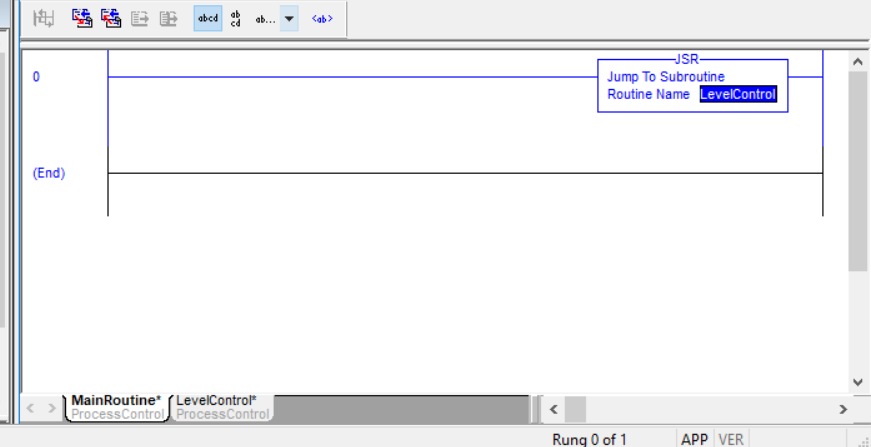
Task: Click the second greyed-out accept edits icon
Action: (x=168, y=19)
